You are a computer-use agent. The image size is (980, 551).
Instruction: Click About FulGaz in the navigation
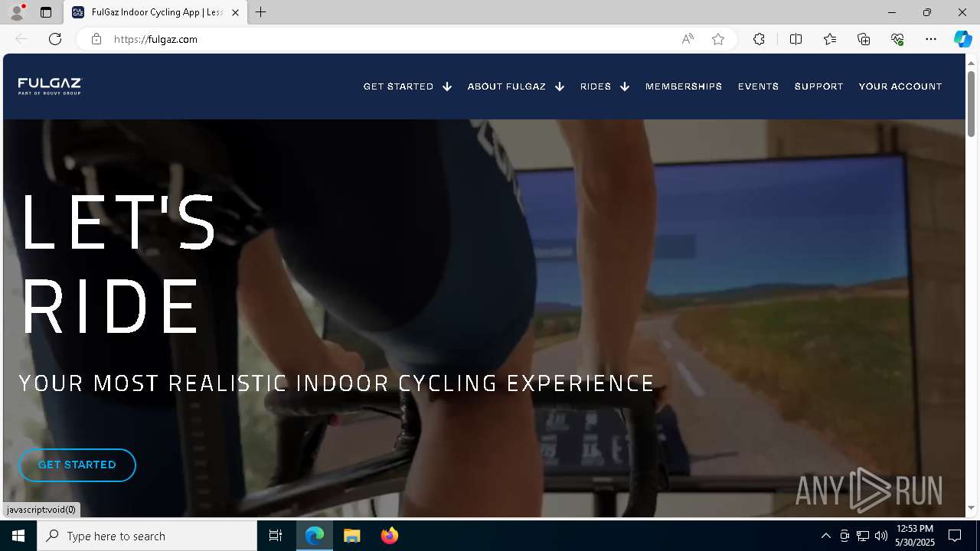506,86
